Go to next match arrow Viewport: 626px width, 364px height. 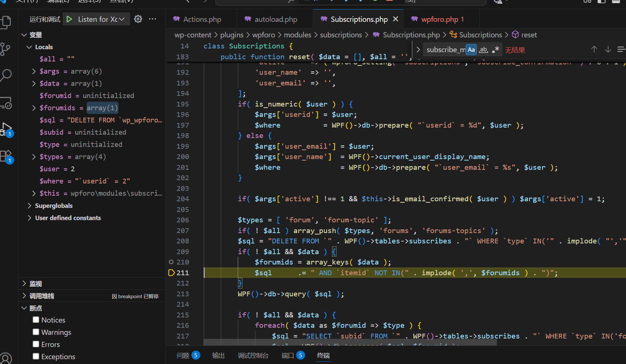click(x=608, y=49)
